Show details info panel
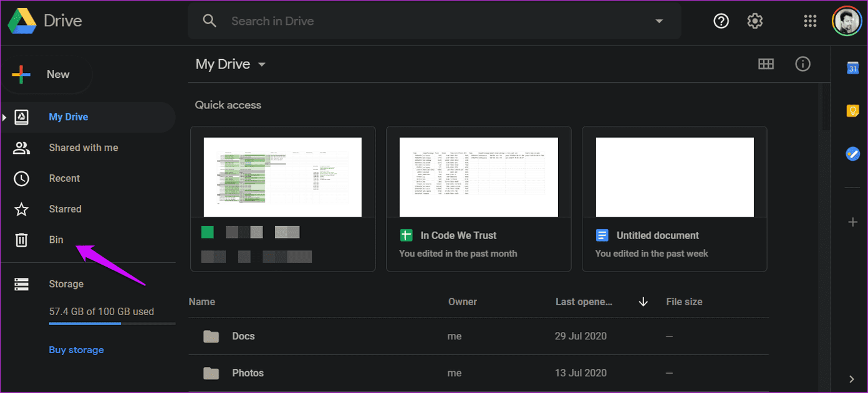 coord(803,64)
